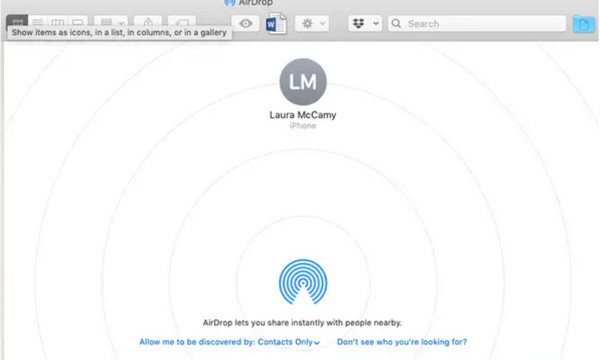Click the magnifying glass search icon
This screenshot has width=600, height=360.
click(396, 24)
